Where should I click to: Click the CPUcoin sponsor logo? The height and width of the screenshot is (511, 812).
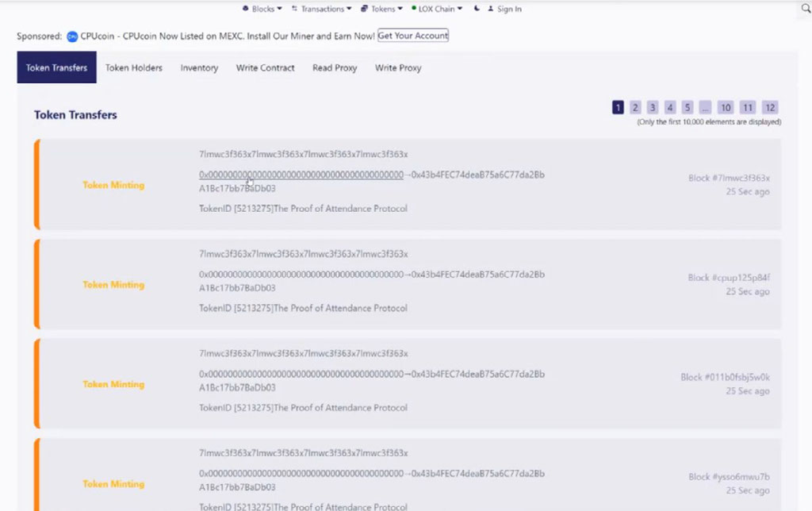tap(72, 36)
